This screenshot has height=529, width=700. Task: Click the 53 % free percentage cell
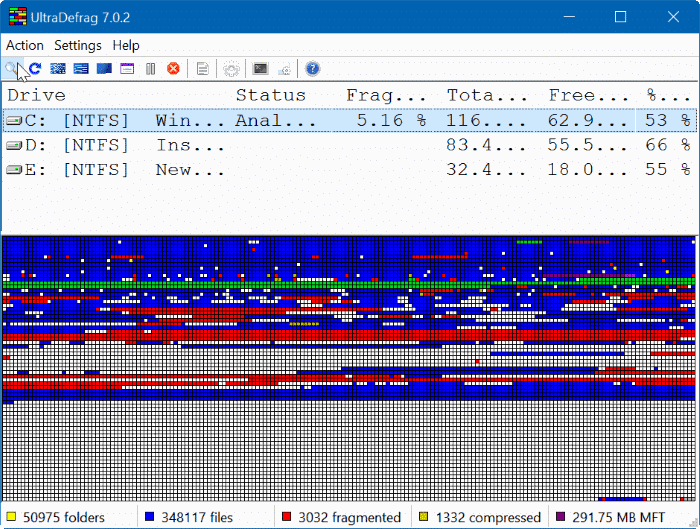pos(668,121)
